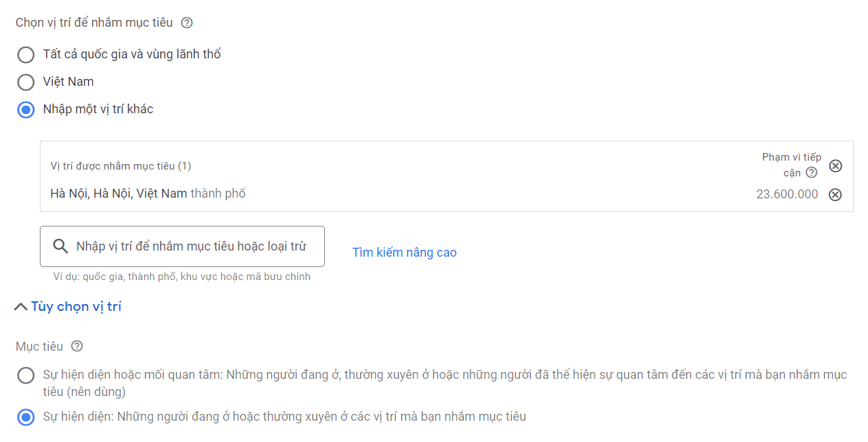Select "Tất cả quốc gia và vùng lãnh thổ" radio

pyautogui.click(x=26, y=55)
